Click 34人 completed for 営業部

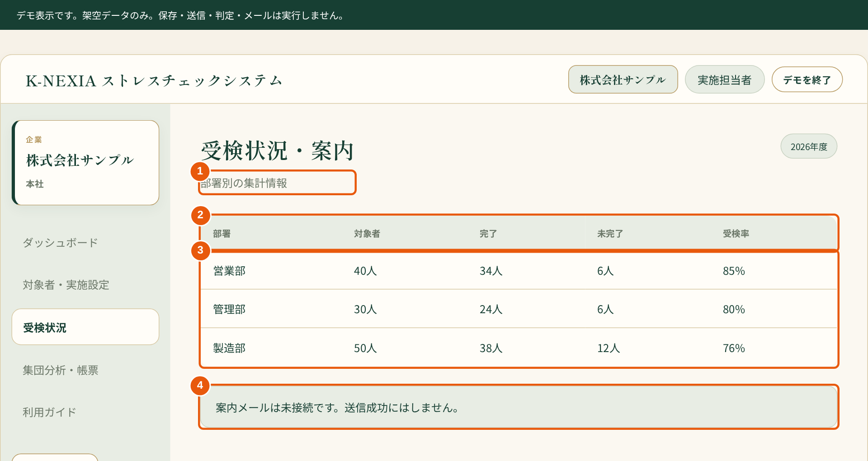tap(491, 271)
